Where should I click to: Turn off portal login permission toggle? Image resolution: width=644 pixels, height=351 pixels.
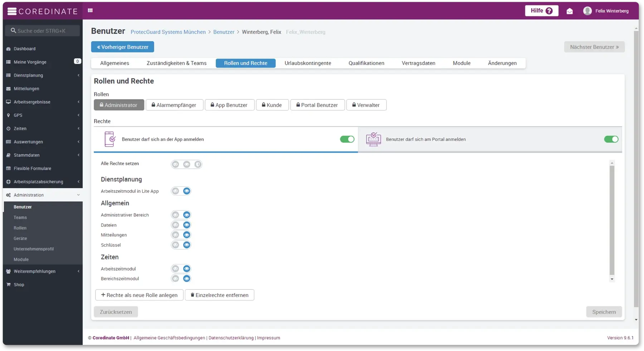[x=611, y=139]
